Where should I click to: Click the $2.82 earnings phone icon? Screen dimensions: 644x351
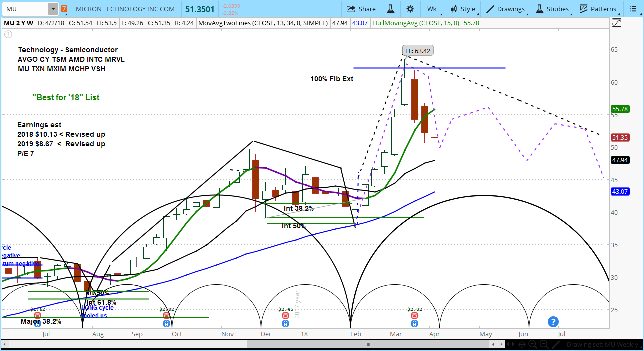click(414, 315)
